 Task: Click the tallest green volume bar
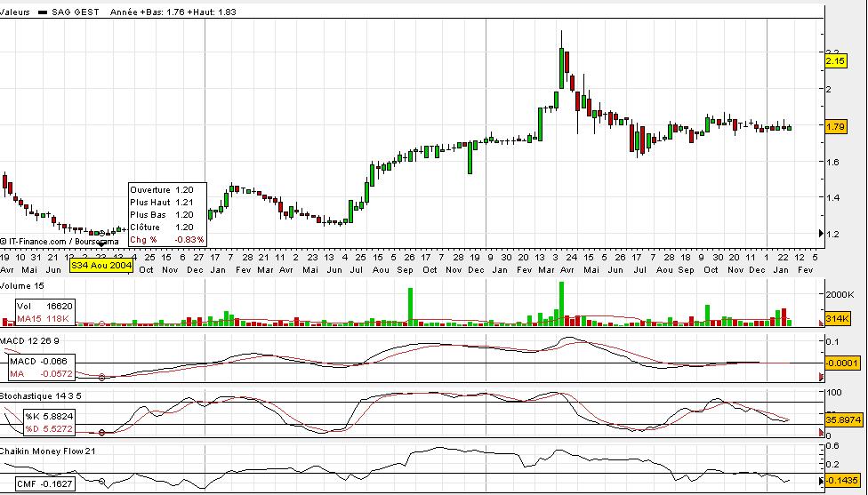561,304
